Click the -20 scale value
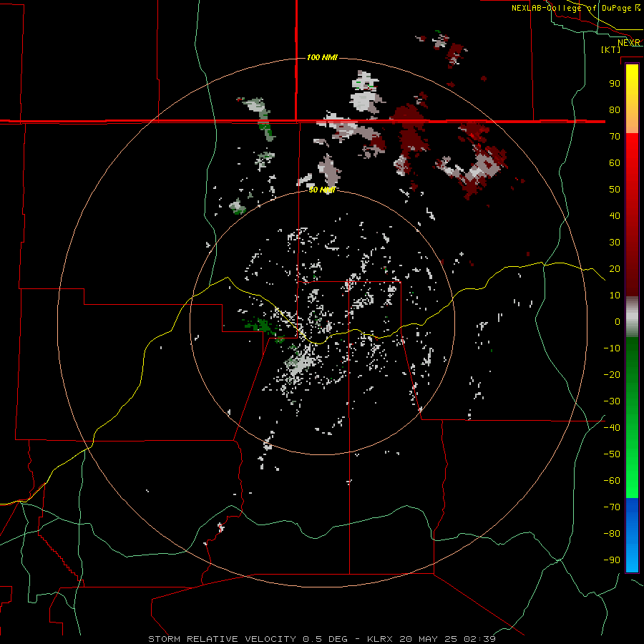Screen dimensions: 644x644 coord(612,374)
